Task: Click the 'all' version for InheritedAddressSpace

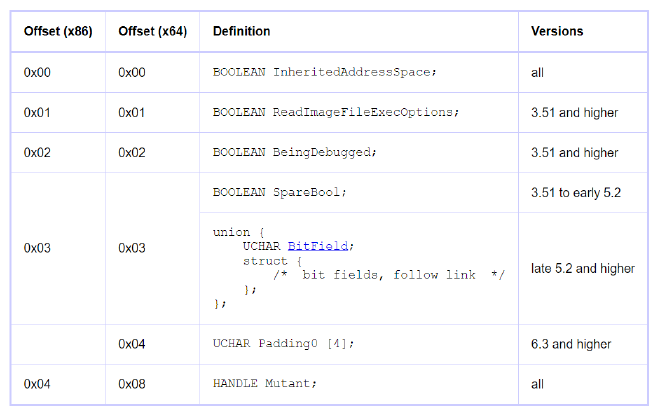Action: pos(538,73)
